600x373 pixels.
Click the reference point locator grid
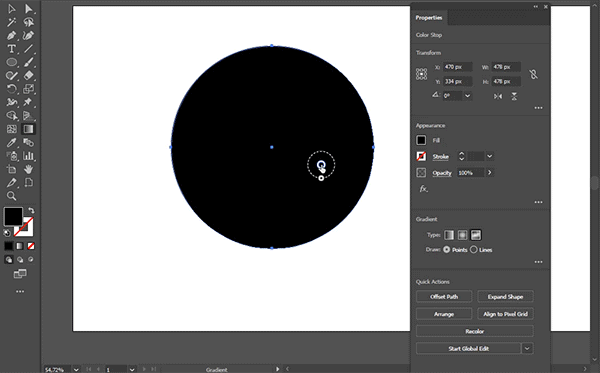(421, 74)
